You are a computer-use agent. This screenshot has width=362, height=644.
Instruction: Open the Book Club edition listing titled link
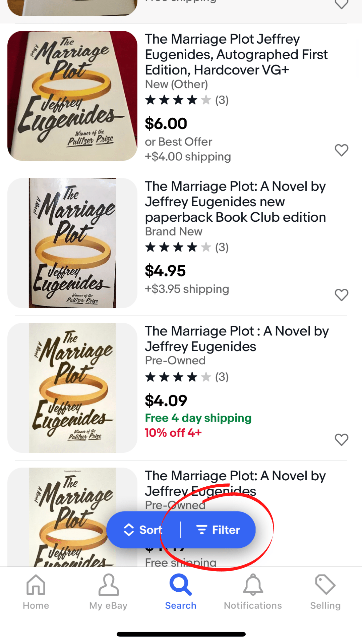point(235,202)
